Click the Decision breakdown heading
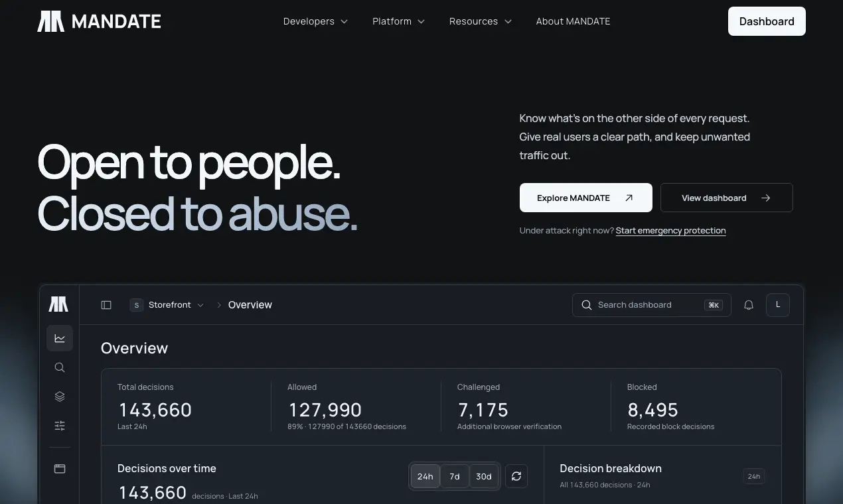Screen dimensions: 843x504 click(x=611, y=468)
